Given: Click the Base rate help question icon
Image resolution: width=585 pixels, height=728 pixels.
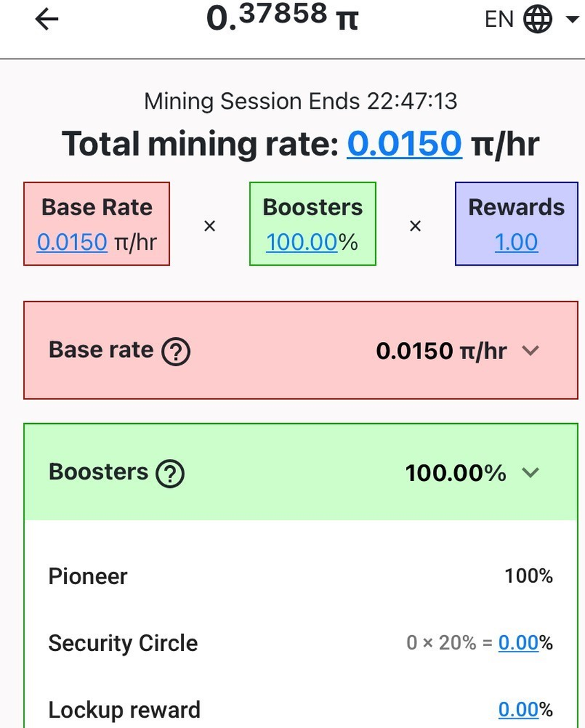Looking at the screenshot, I should 175,352.
